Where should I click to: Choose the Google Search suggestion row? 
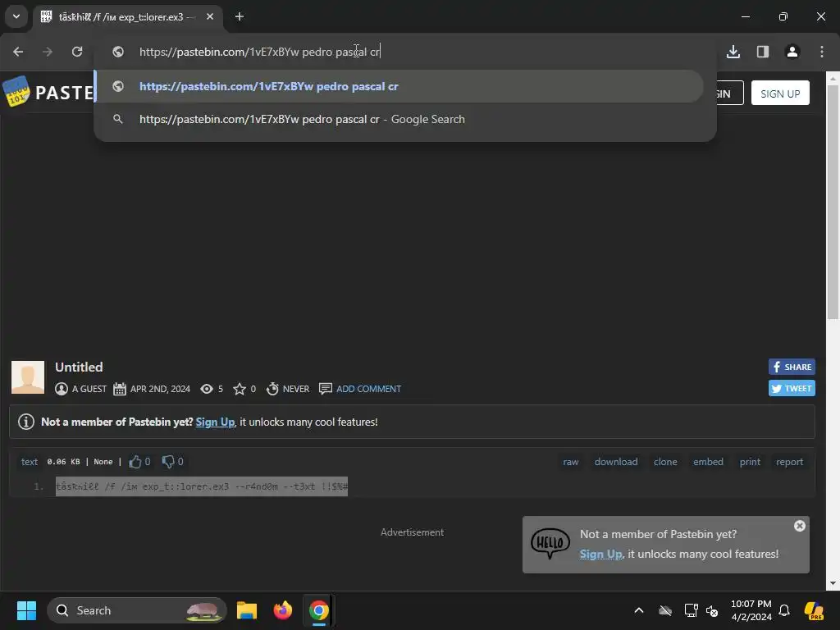[x=399, y=120]
